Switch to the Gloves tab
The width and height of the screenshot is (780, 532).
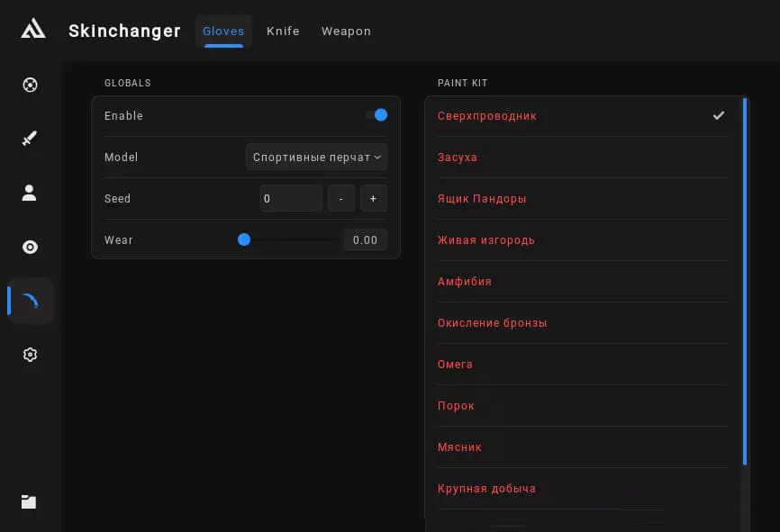[223, 31]
